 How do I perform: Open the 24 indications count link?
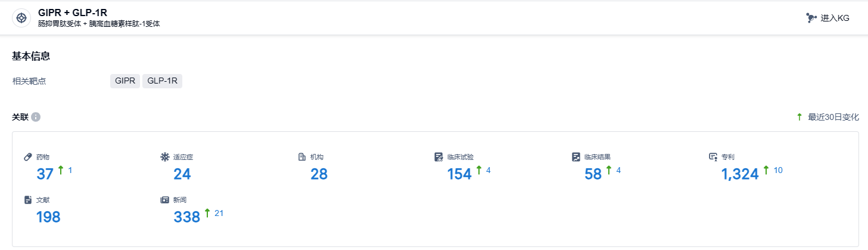[182, 174]
